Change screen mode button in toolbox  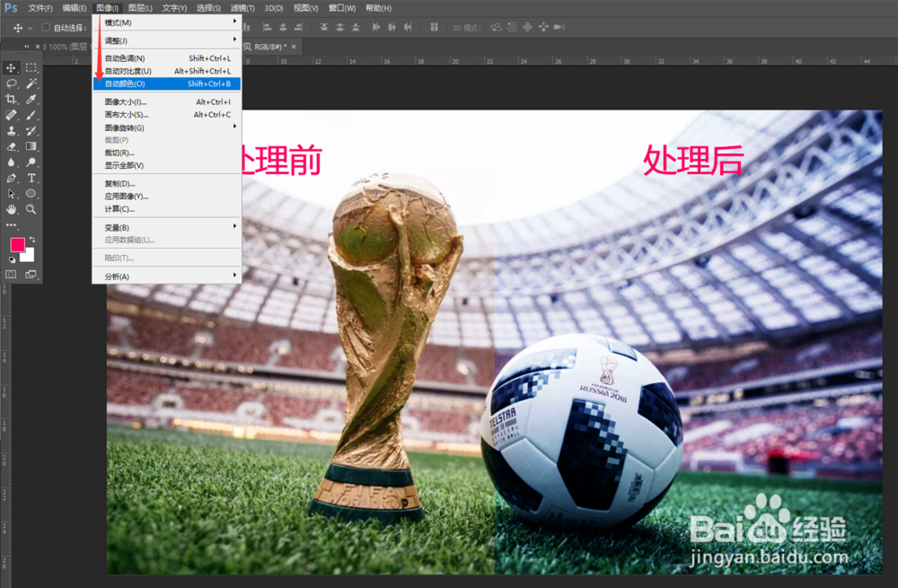(x=31, y=274)
